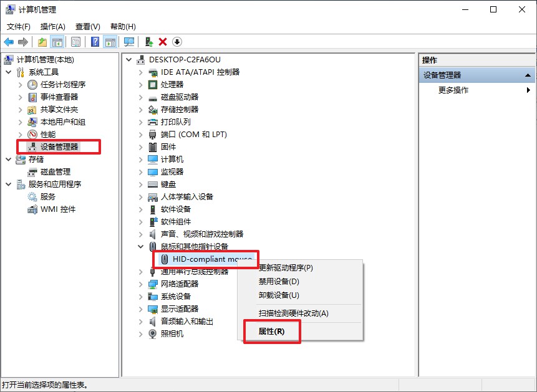537x392 pixels.
Task: Click the 人体学输入设备 icon
Action: [152, 197]
